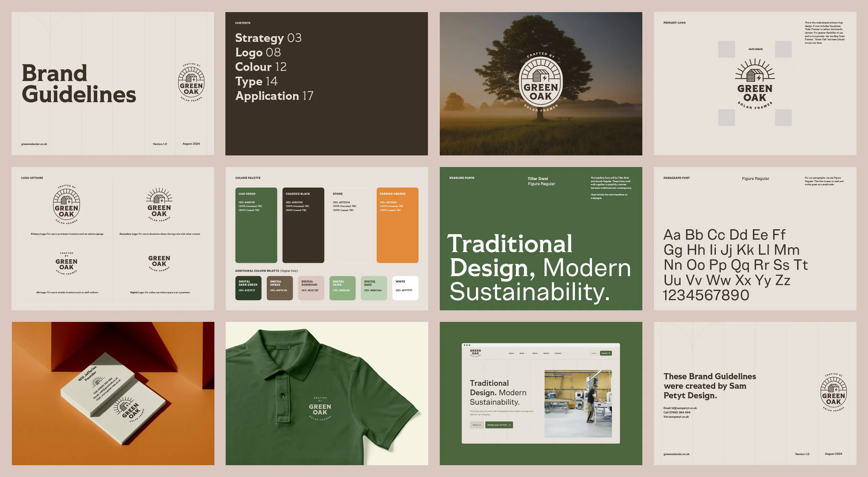The height and width of the screenshot is (477, 868).
Task: Select the Contact menu item
Action: coord(558,353)
